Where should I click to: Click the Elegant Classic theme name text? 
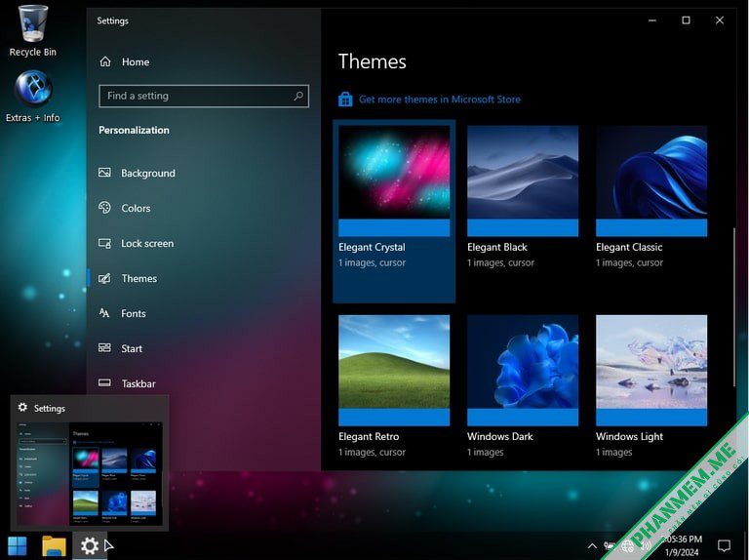point(629,247)
